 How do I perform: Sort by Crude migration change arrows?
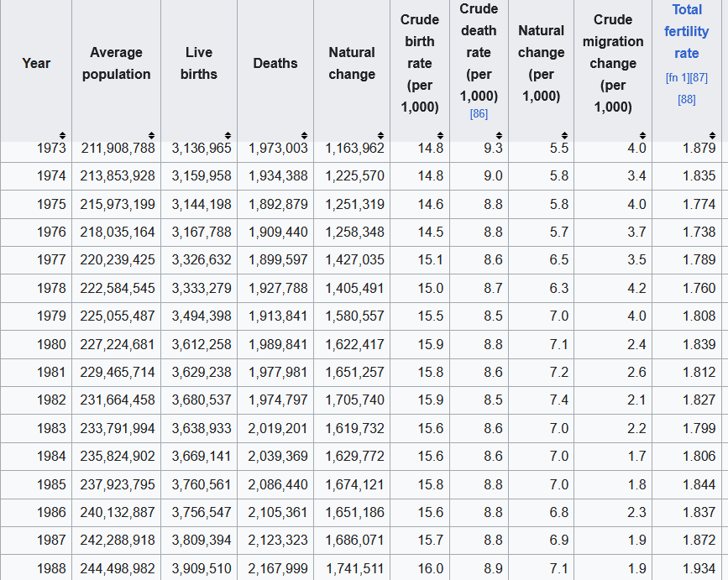pos(642,135)
